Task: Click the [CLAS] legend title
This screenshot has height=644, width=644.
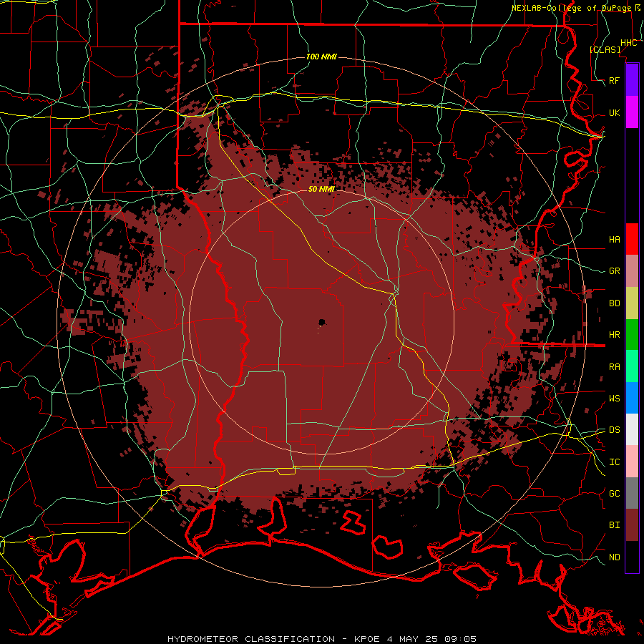Action: click(605, 49)
